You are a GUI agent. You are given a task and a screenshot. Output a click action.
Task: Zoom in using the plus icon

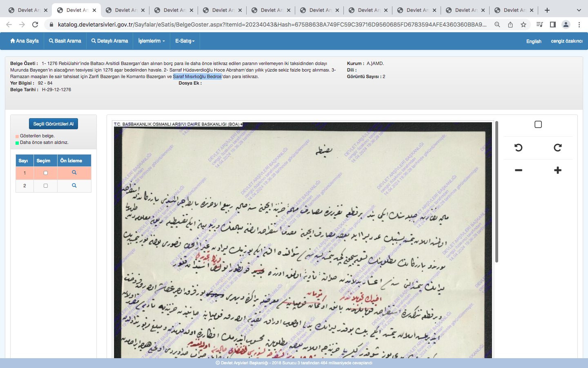pyautogui.click(x=557, y=170)
